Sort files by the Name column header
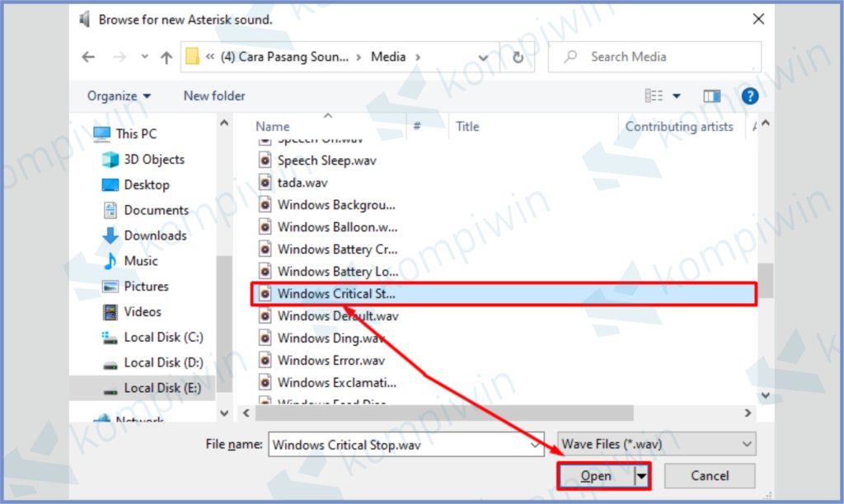The image size is (844, 504). click(x=272, y=126)
